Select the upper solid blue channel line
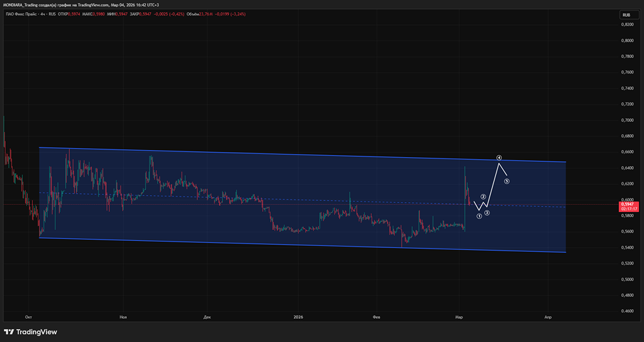The image size is (644, 342). point(302,155)
